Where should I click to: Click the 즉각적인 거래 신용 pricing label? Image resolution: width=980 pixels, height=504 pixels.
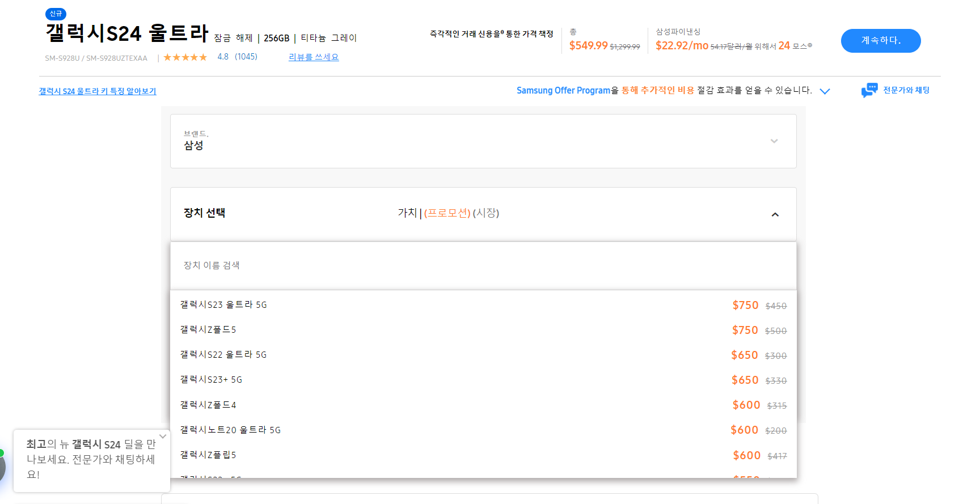tap(491, 34)
